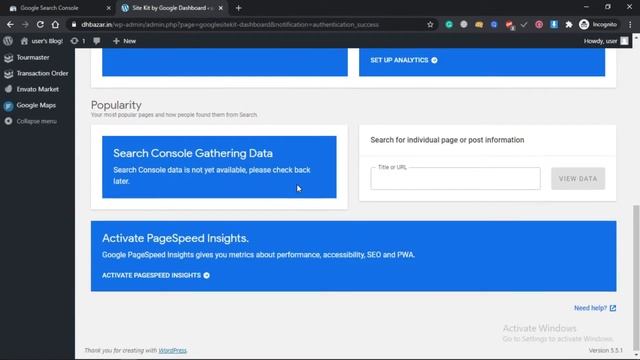
Task: Open the green Grammarly extension icon
Action: (449, 24)
